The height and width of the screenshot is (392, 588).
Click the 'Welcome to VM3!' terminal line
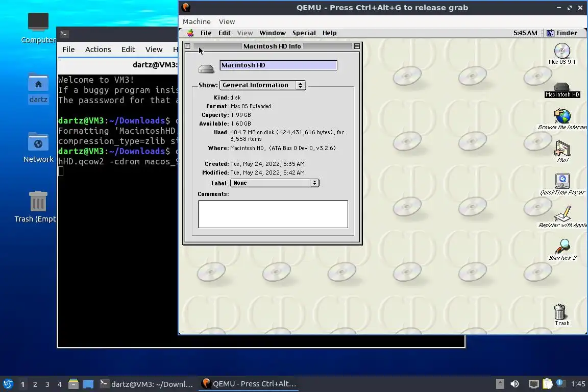point(96,80)
